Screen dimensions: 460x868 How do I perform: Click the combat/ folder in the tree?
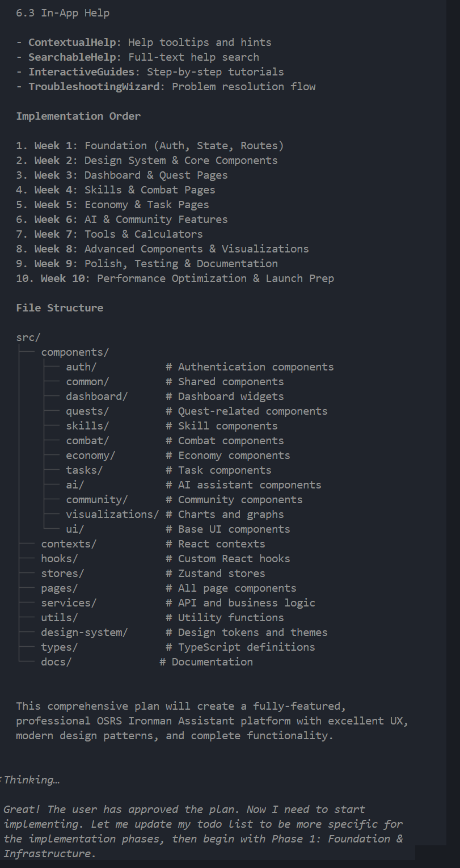[87, 440]
